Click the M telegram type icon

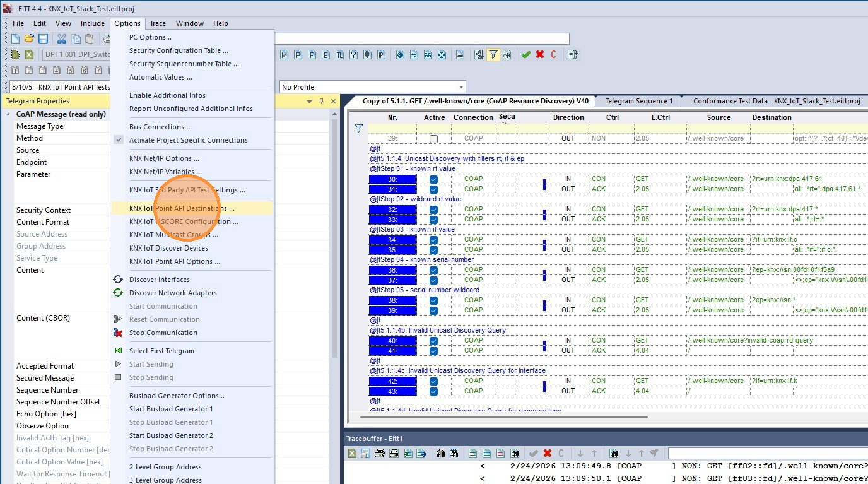click(284, 55)
